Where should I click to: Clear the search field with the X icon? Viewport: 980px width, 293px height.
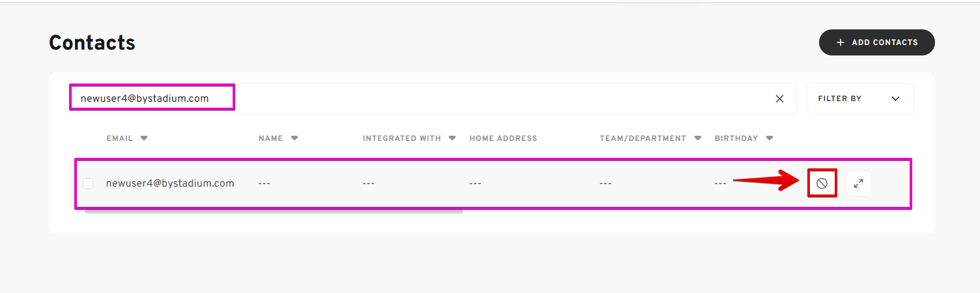(779, 99)
